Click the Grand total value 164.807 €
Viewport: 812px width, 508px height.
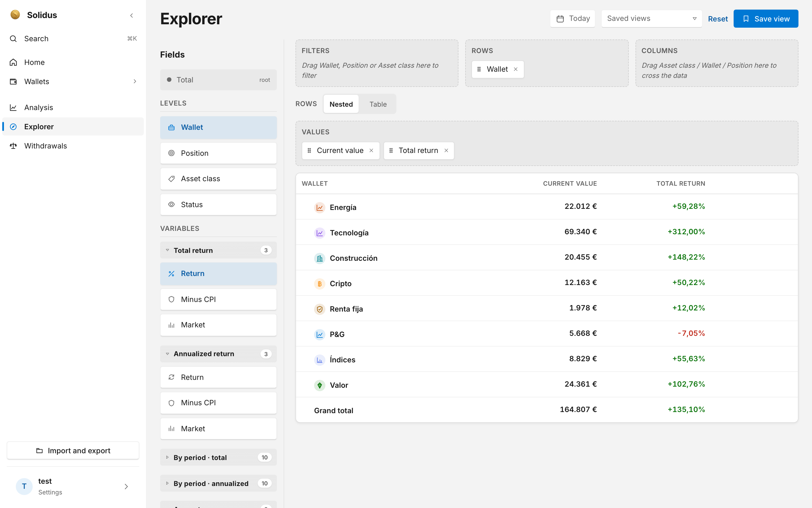tap(578, 409)
